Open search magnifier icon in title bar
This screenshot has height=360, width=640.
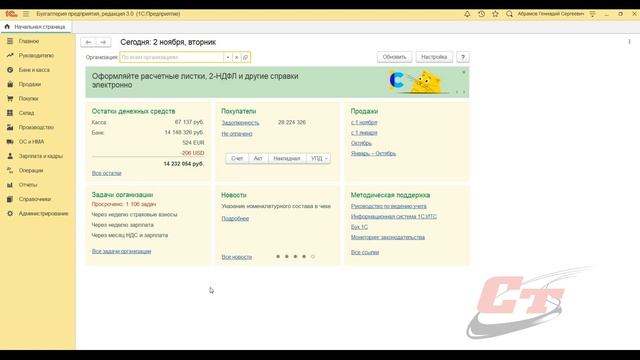click(x=509, y=14)
